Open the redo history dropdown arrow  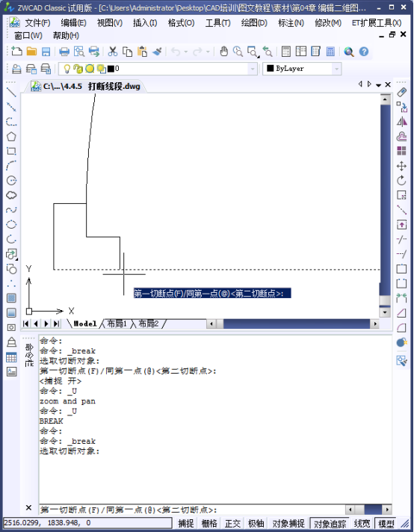point(208,52)
